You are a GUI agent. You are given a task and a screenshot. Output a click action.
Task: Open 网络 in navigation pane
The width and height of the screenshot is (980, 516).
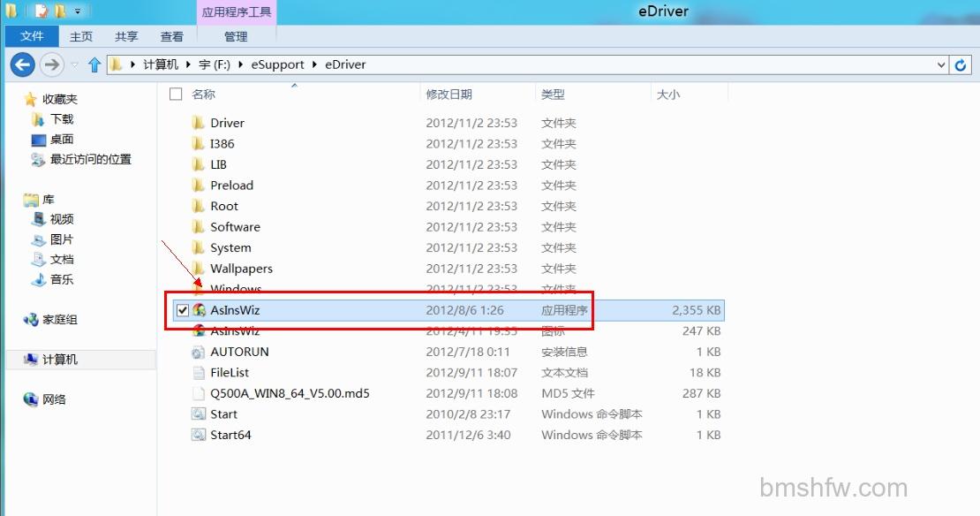pyautogui.click(x=54, y=399)
